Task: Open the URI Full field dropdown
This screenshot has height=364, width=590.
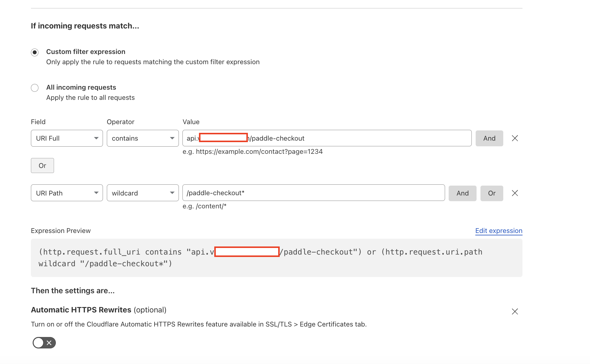Action: tap(67, 138)
